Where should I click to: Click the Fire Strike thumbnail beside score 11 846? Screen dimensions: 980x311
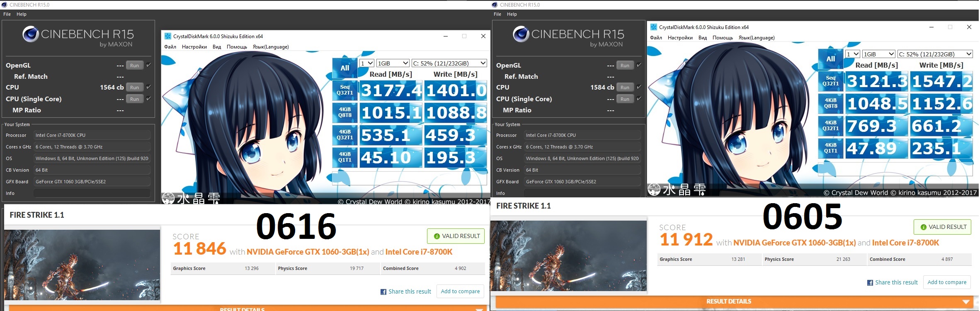point(82,265)
